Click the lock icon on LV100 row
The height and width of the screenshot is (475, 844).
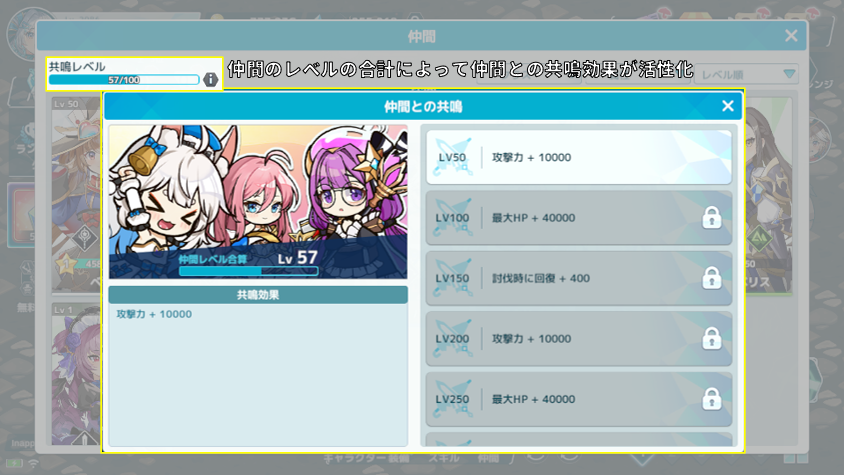coord(712,218)
